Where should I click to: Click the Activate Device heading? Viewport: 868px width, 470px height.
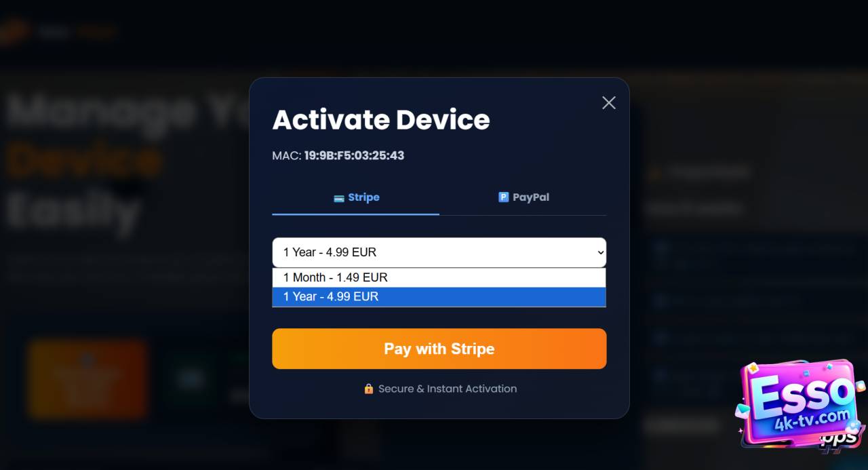pos(381,120)
